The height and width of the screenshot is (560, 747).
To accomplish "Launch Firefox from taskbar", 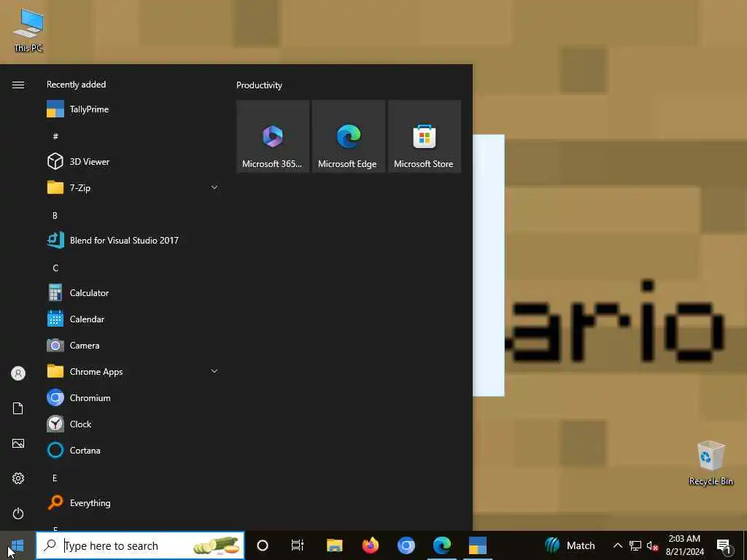I will [x=370, y=545].
